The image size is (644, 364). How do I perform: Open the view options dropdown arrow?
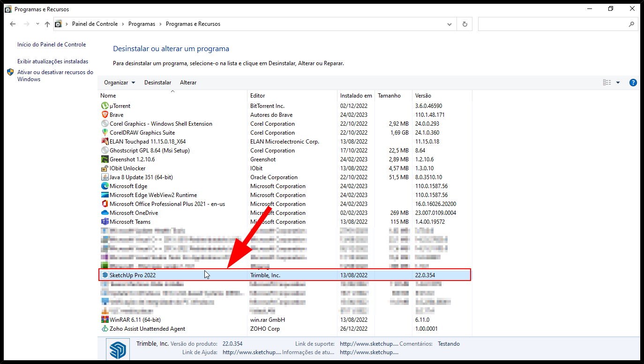tap(618, 83)
